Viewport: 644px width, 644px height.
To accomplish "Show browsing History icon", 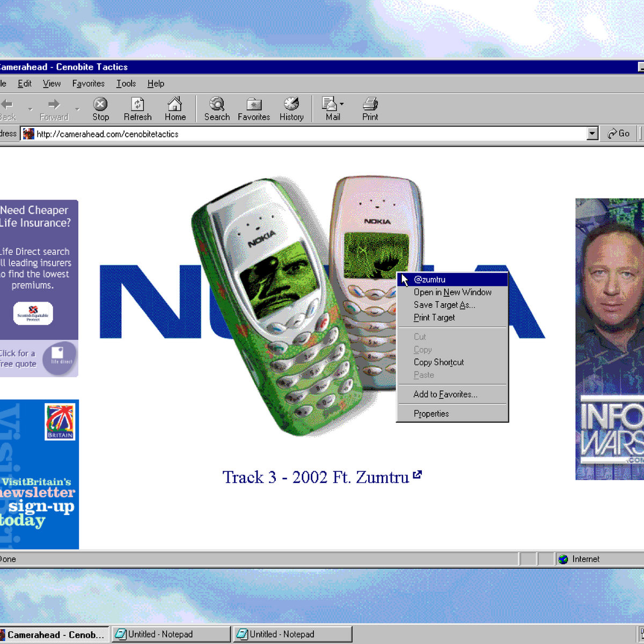I will click(x=291, y=104).
